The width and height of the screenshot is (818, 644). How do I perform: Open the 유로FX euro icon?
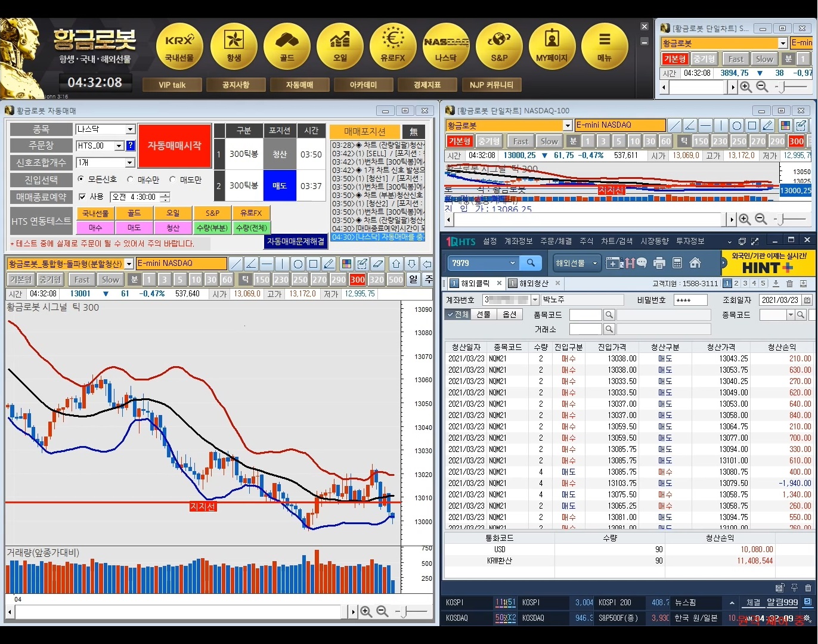tap(393, 47)
